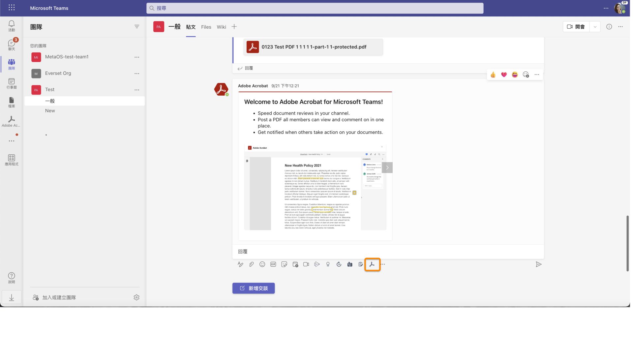This screenshot has height=364, width=633.
Task: Open the sticker picker
Action: pos(284,264)
